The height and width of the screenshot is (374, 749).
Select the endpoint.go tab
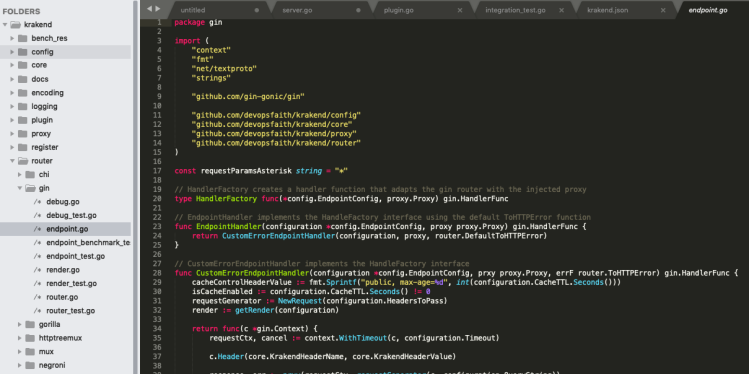pyautogui.click(x=708, y=10)
